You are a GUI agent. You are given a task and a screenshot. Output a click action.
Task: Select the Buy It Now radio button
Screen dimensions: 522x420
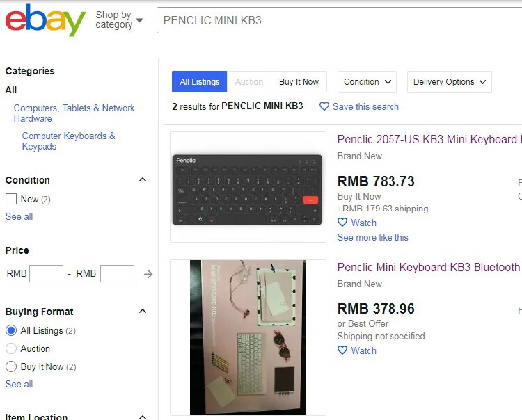click(11, 366)
